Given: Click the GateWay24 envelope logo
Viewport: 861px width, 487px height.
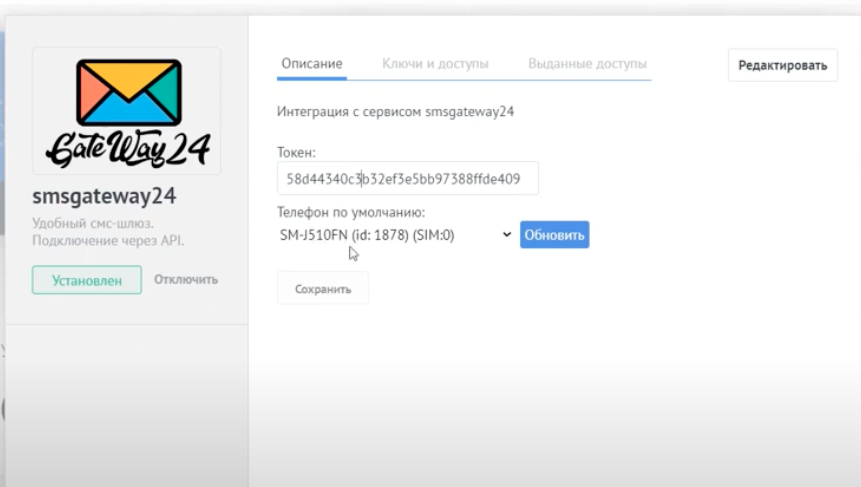Looking at the screenshot, I should tap(127, 111).
